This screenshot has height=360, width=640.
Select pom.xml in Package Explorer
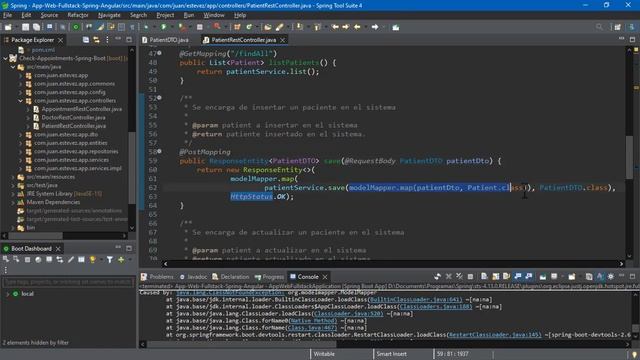pyautogui.click(x=43, y=50)
